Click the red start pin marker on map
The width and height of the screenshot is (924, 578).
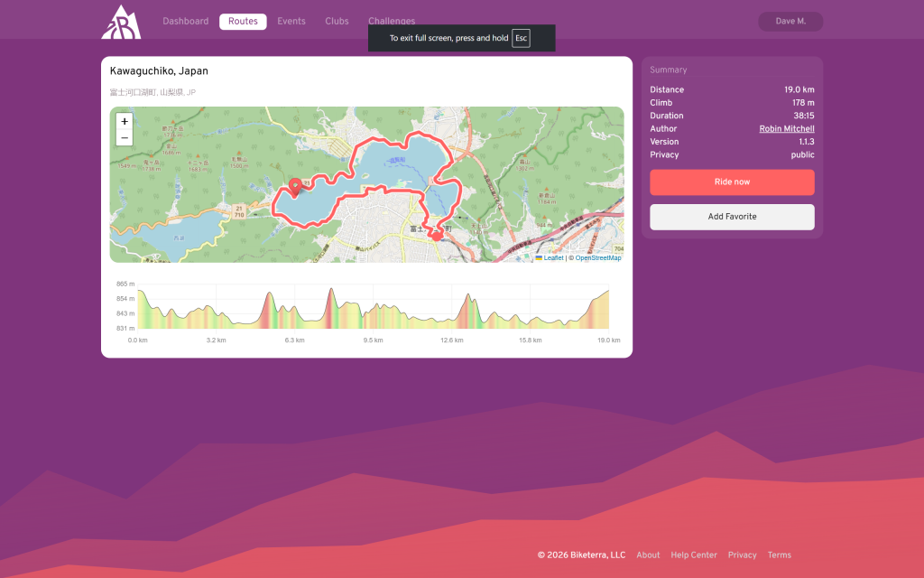tap(294, 186)
